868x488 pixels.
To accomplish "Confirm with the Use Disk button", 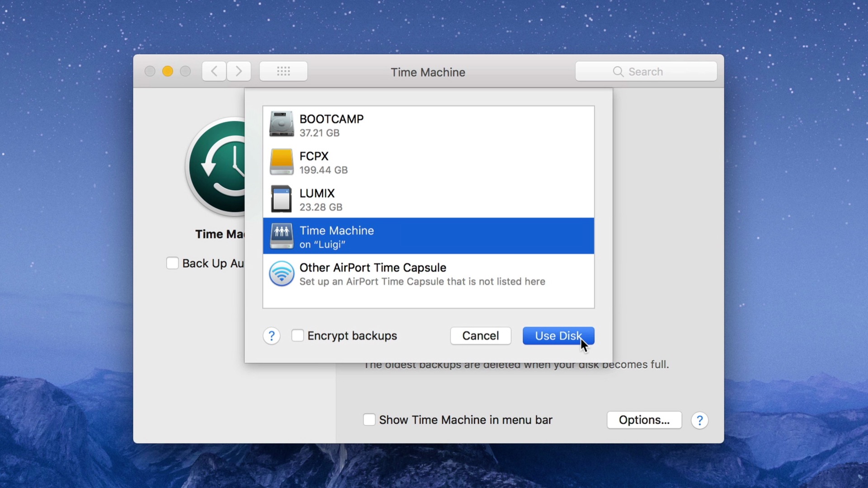I will tap(558, 336).
